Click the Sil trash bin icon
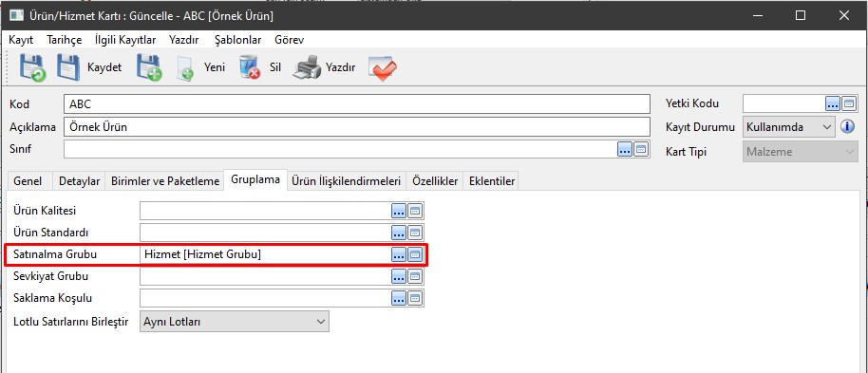 (x=250, y=67)
